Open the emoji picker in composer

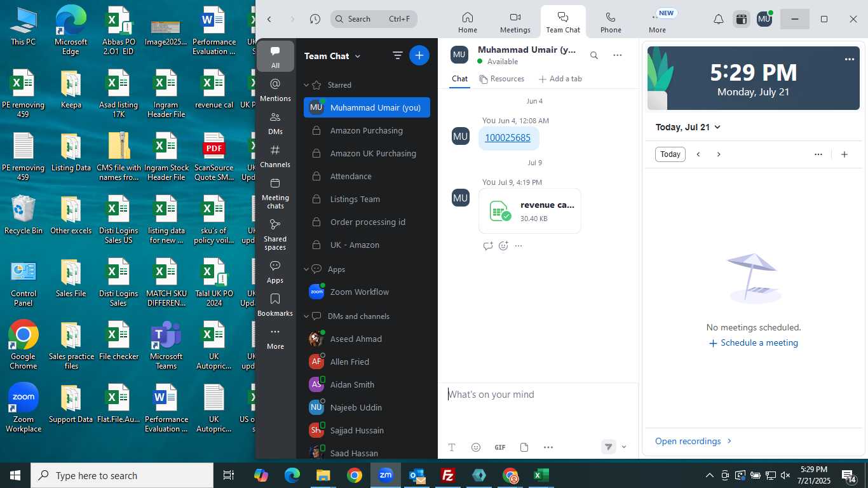click(x=476, y=447)
